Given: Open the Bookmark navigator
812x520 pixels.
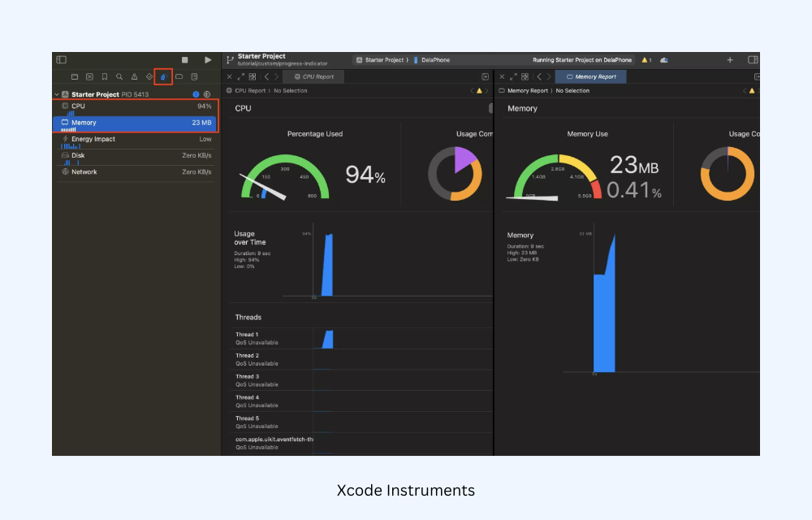Looking at the screenshot, I should pos(105,76).
